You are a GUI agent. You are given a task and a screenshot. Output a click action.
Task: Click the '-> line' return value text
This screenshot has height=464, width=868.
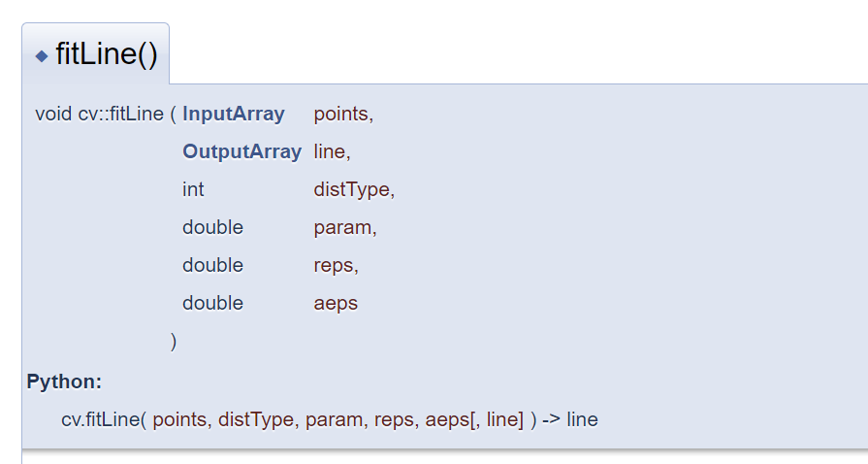pos(569,420)
